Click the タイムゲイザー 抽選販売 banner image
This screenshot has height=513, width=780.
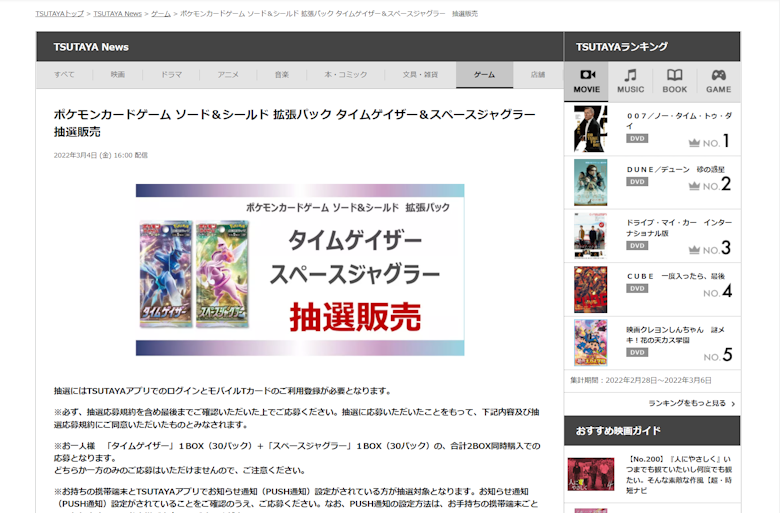pos(300,270)
